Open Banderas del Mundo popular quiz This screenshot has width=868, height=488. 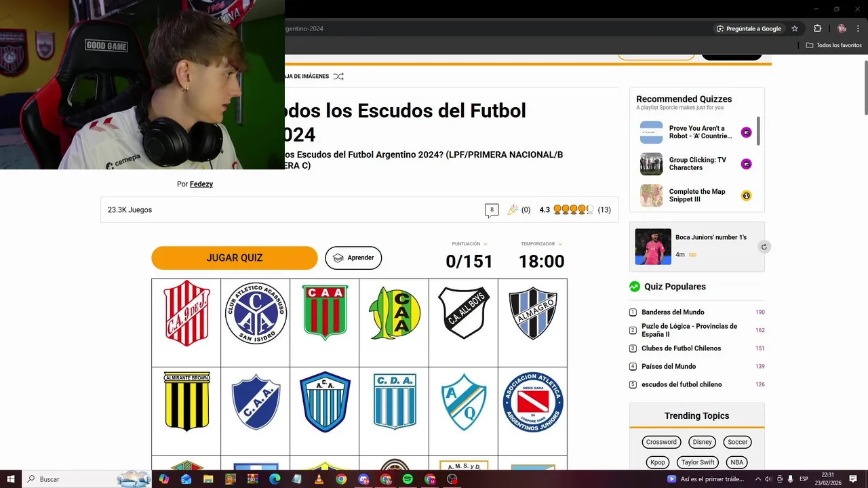[673, 312]
